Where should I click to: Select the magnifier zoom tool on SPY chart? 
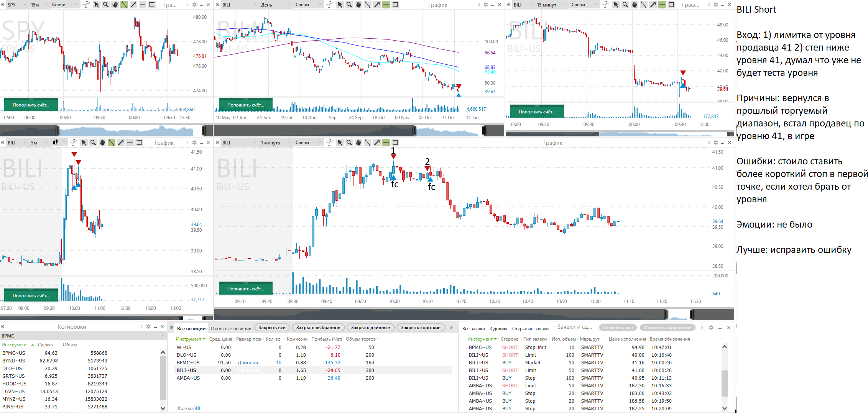pos(106,5)
